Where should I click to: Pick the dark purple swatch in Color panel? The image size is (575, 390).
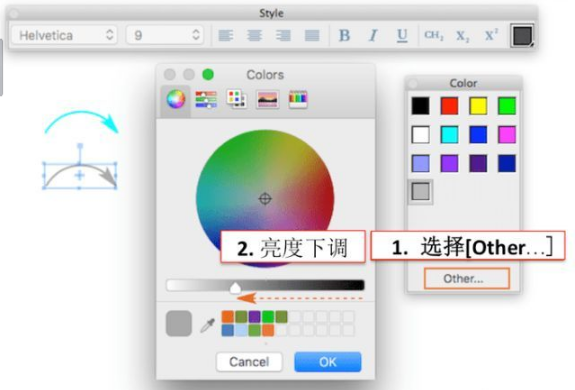click(478, 163)
